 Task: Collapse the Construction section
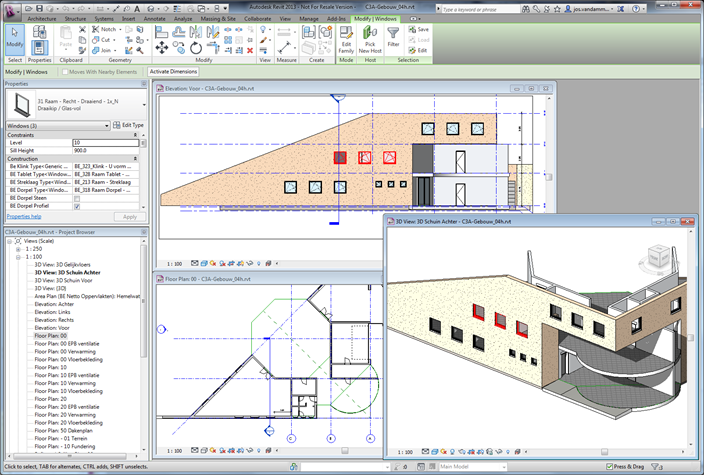point(135,158)
